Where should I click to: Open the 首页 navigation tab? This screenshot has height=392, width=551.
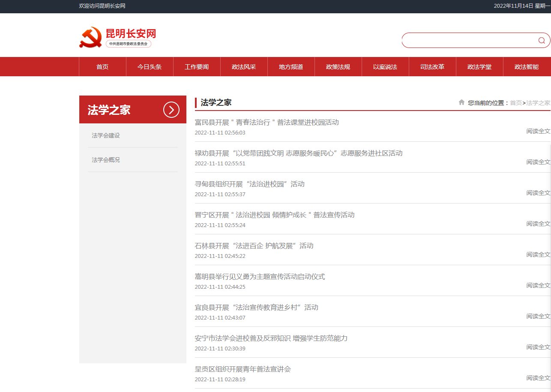(102, 67)
